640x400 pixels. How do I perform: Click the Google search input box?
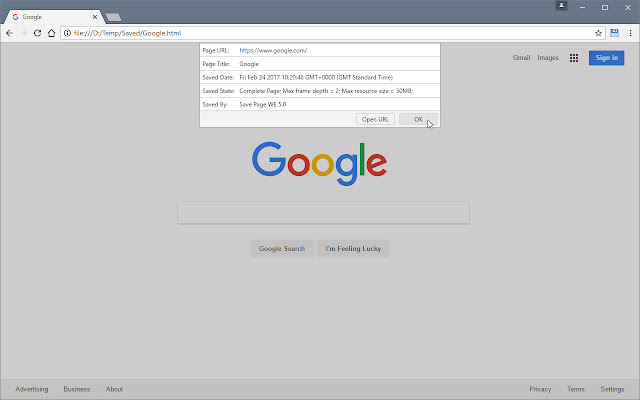323,212
